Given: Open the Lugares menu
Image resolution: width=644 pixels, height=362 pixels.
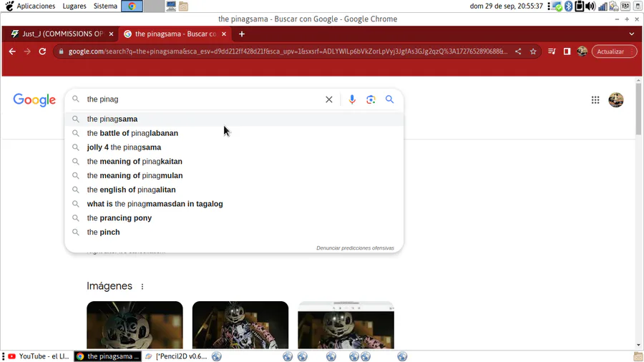Looking at the screenshot, I should [x=74, y=6].
